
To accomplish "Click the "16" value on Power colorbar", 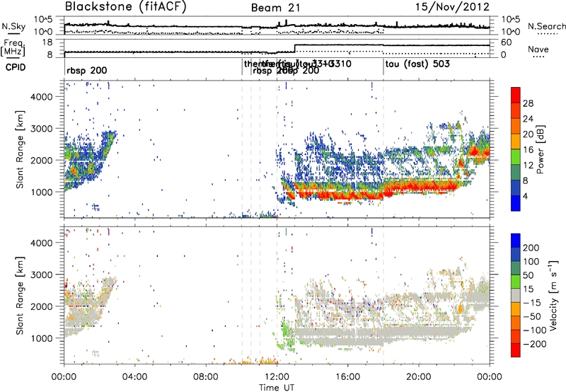I will click(x=527, y=150).
